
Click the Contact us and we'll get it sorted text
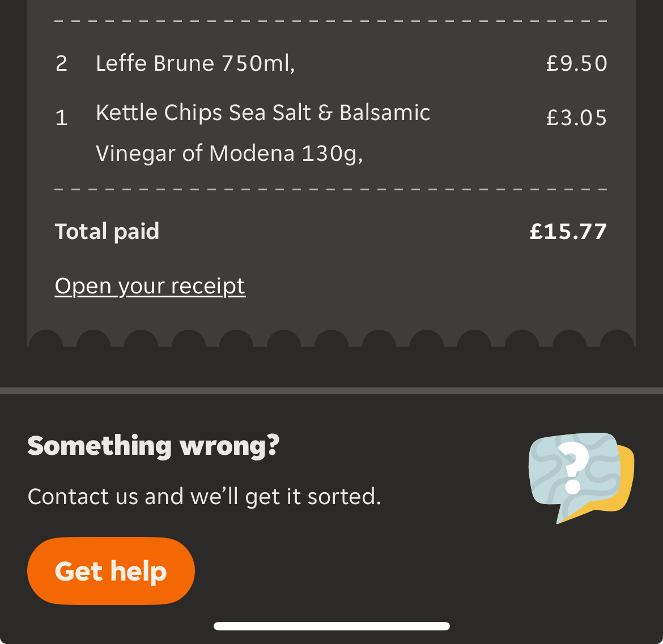(204, 497)
